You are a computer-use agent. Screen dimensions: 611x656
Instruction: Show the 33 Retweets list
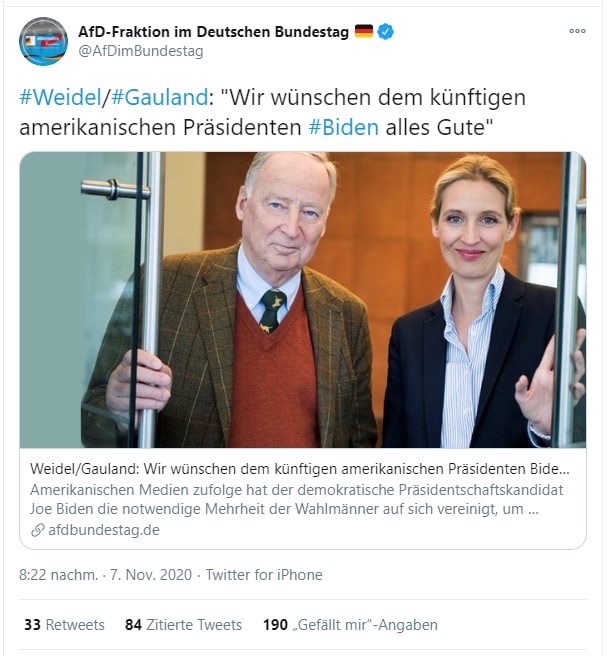64,625
